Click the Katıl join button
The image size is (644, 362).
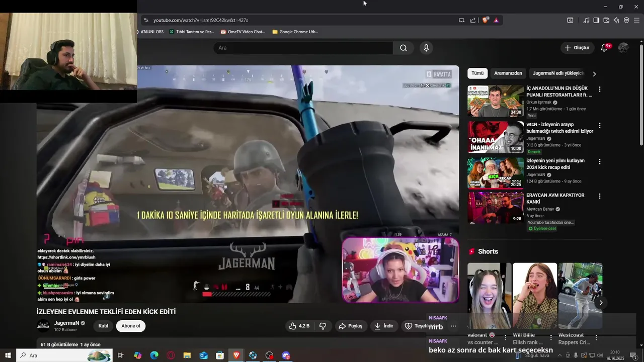(103, 326)
